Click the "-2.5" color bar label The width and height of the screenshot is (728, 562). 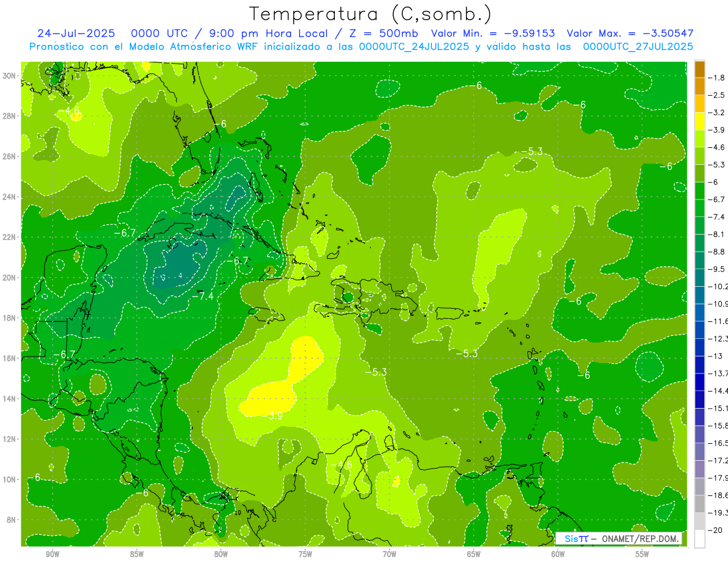coord(718,95)
